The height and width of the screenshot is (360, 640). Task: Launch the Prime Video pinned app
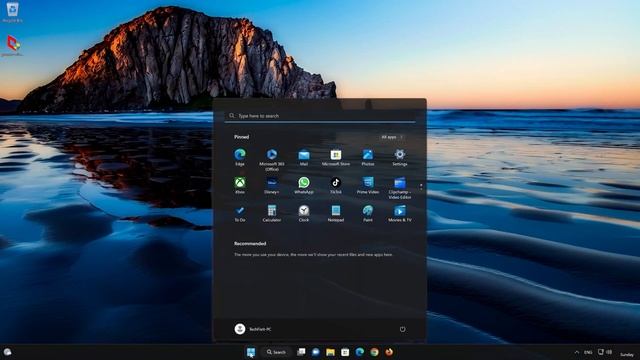[368, 185]
